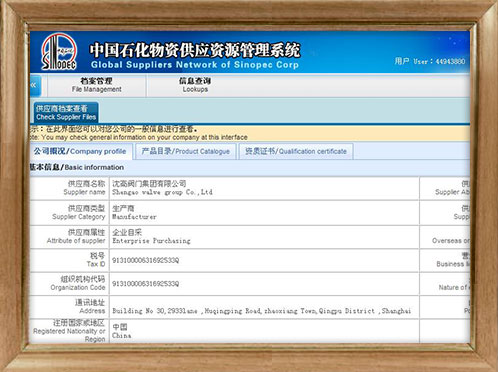This screenshot has height=372, width=498.
Task: Click the Basic information section header
Action: pyautogui.click(x=77, y=167)
